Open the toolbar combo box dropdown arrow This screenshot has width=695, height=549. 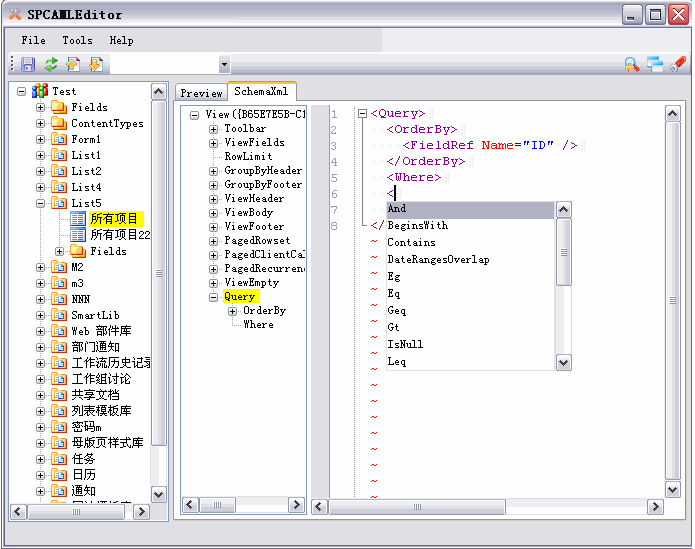224,65
